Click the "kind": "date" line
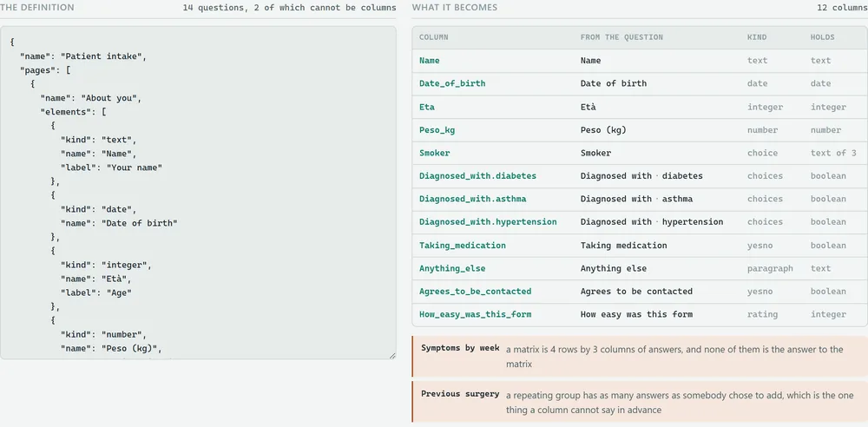 point(98,209)
